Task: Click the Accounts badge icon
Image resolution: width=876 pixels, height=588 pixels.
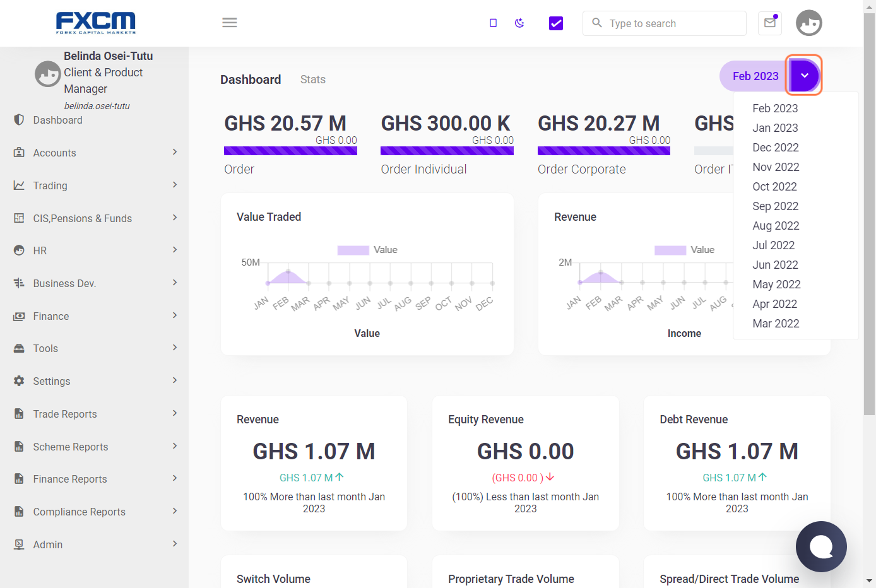Action: [19, 153]
